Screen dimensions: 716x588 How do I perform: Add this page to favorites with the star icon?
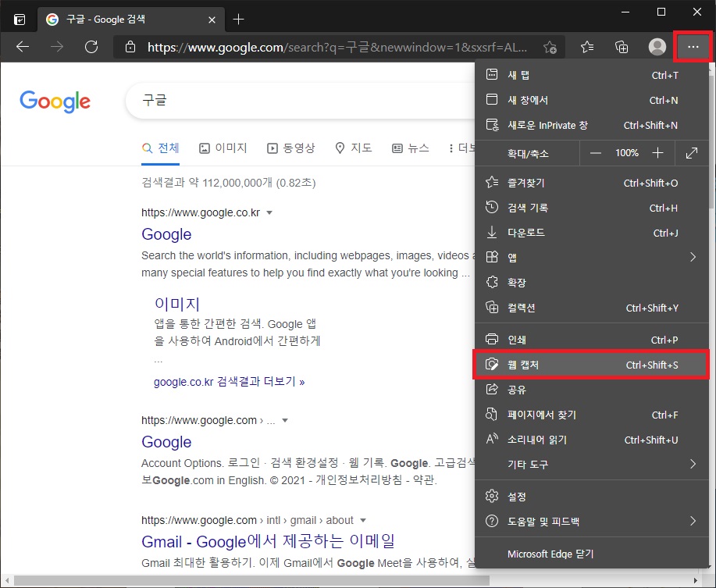tap(550, 47)
